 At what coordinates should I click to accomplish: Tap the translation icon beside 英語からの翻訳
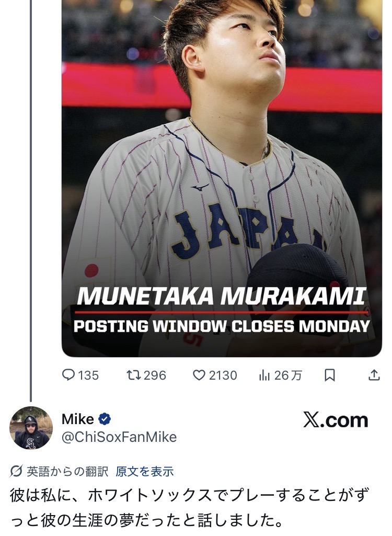[x=16, y=471]
